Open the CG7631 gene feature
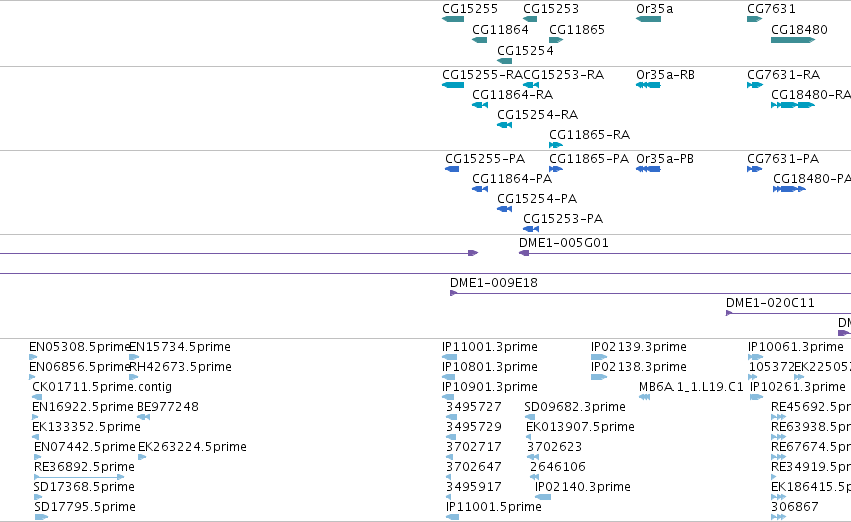This screenshot has height=522, width=851. click(x=754, y=19)
